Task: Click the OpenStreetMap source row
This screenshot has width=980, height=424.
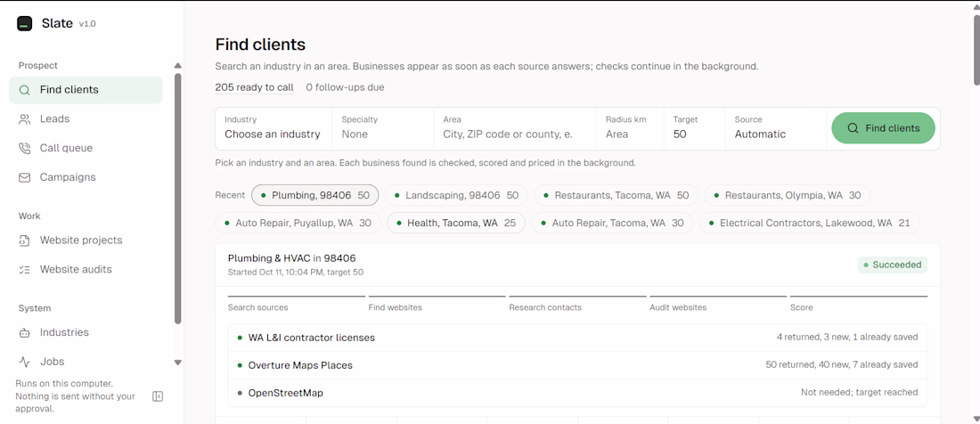Action: click(577, 393)
